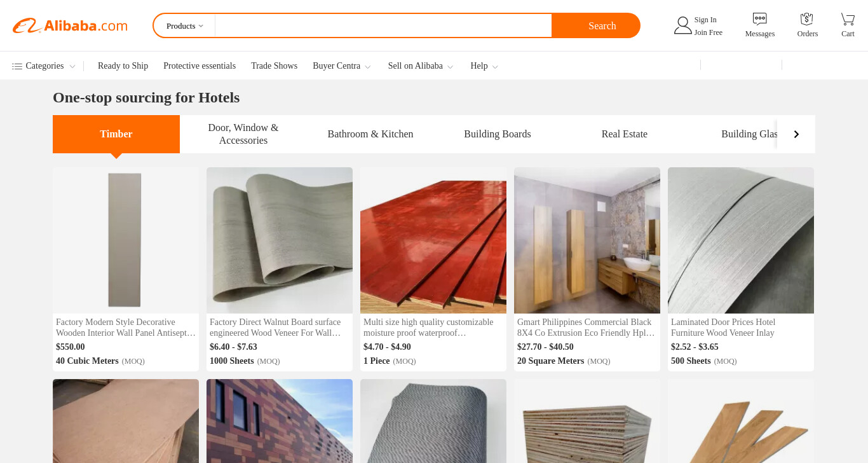Click the Join Free link

coord(708,32)
